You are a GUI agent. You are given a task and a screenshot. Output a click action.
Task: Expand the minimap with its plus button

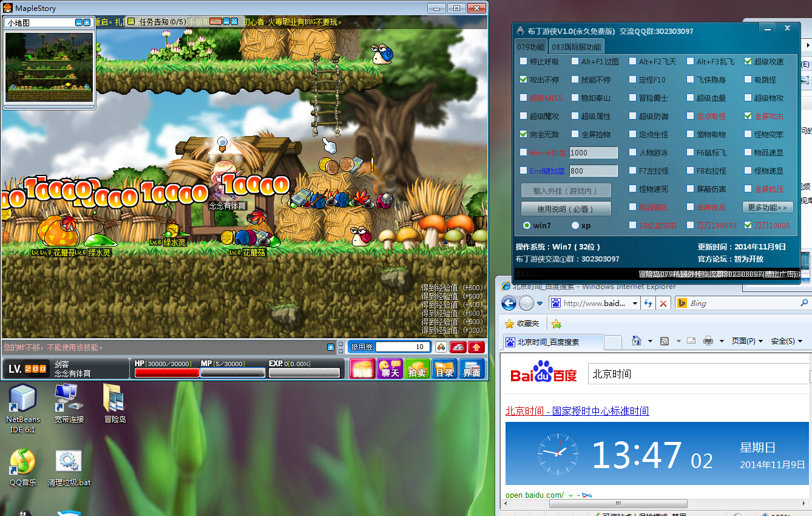(x=87, y=22)
